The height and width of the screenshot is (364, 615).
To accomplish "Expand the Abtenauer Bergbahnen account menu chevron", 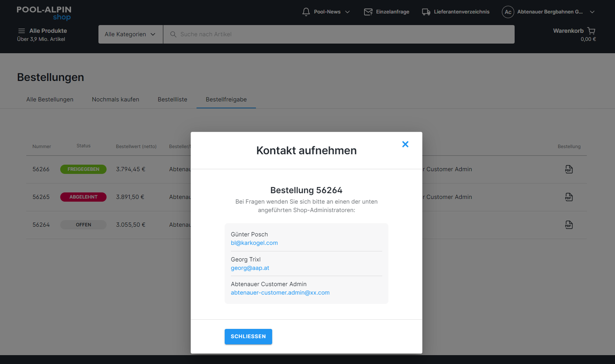I will click(592, 12).
